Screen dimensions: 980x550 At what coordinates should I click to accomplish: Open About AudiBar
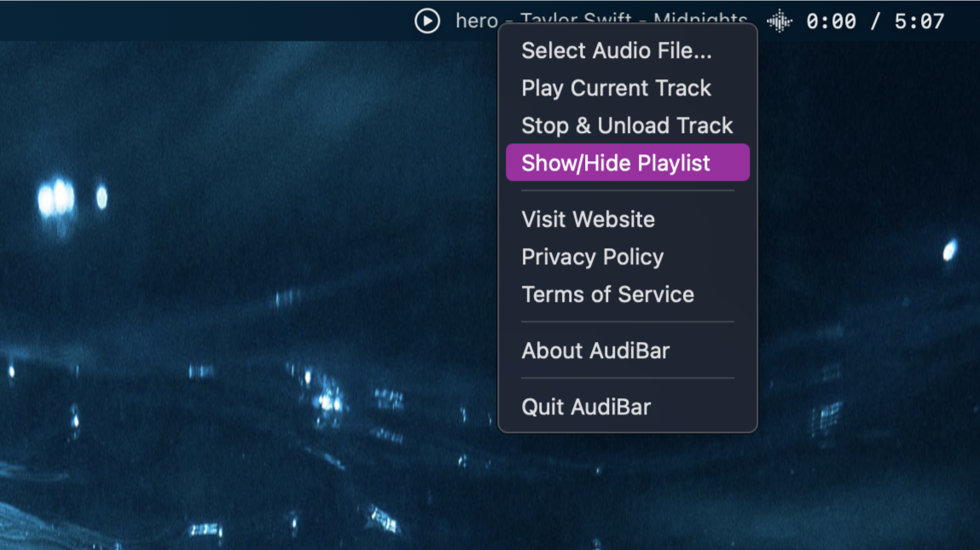[x=595, y=350]
